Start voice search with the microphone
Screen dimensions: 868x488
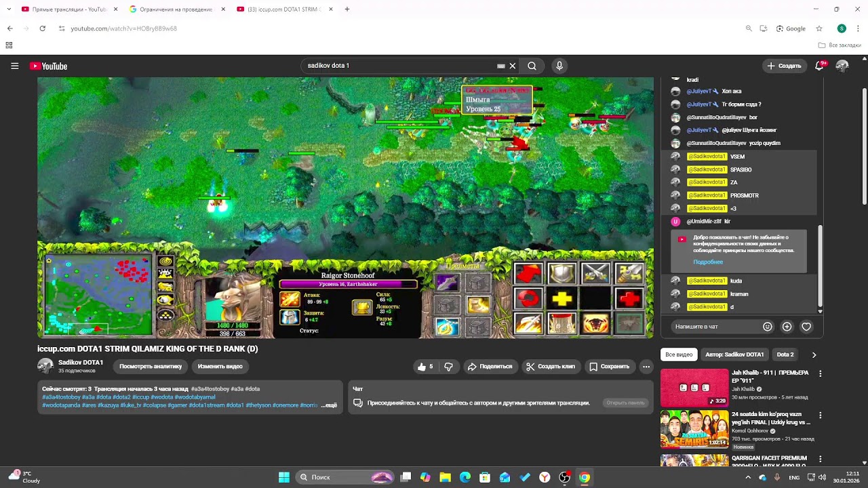click(559, 66)
